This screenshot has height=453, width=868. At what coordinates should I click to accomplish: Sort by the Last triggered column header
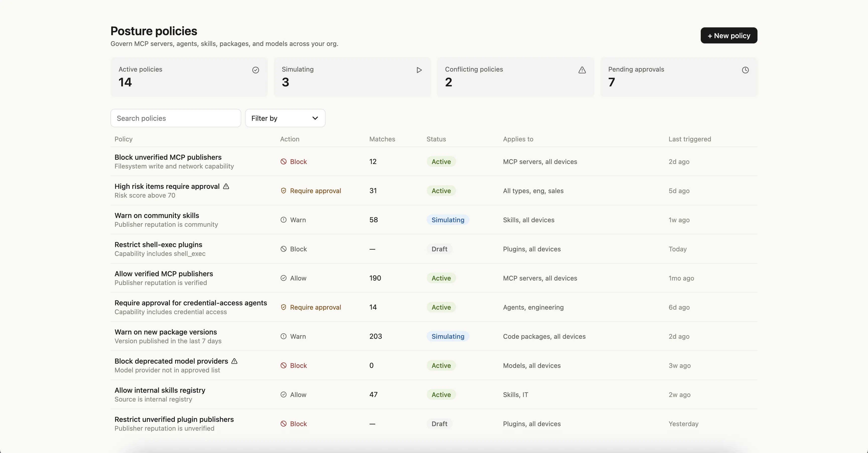click(x=690, y=139)
